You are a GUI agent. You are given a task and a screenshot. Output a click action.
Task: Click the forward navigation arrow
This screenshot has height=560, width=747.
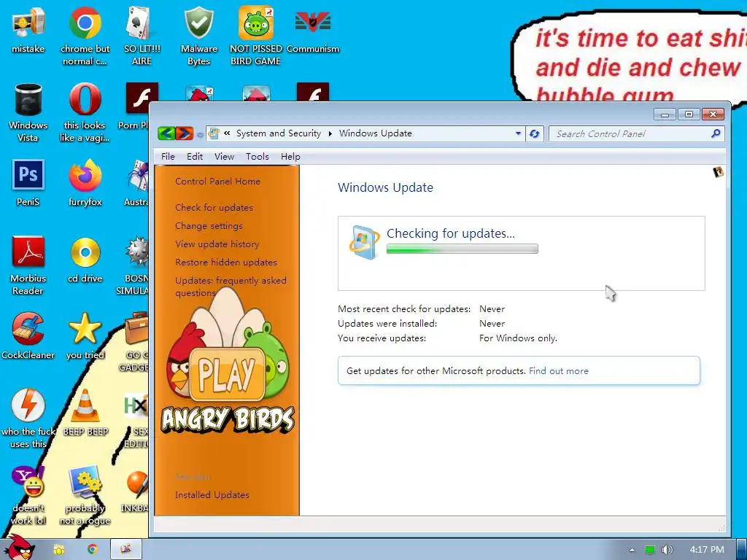(x=185, y=133)
